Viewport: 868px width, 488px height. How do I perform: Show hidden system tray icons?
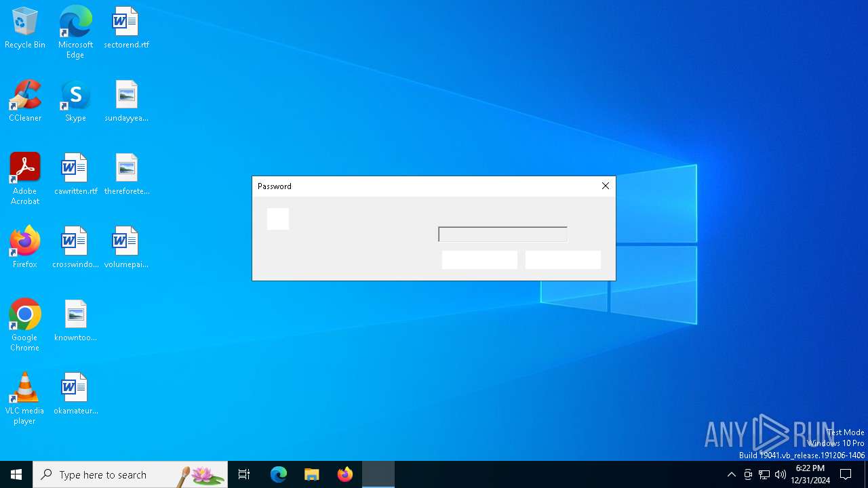pyautogui.click(x=731, y=474)
